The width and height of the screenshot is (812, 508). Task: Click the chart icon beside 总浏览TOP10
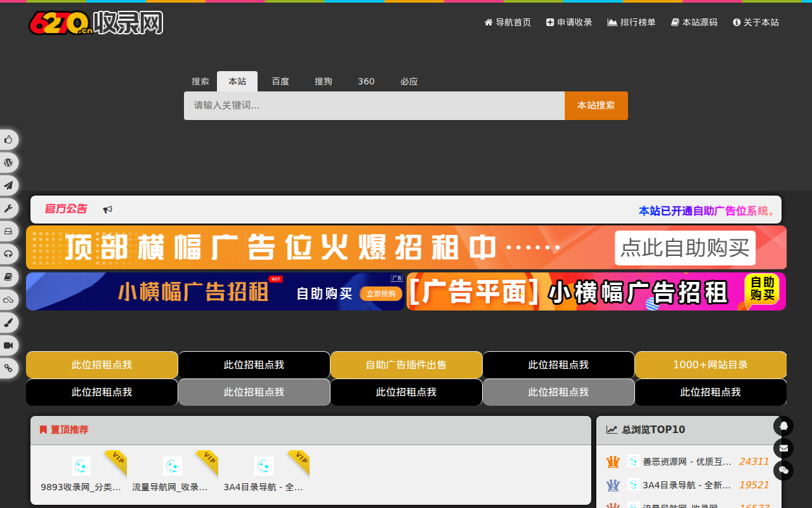tap(612, 430)
